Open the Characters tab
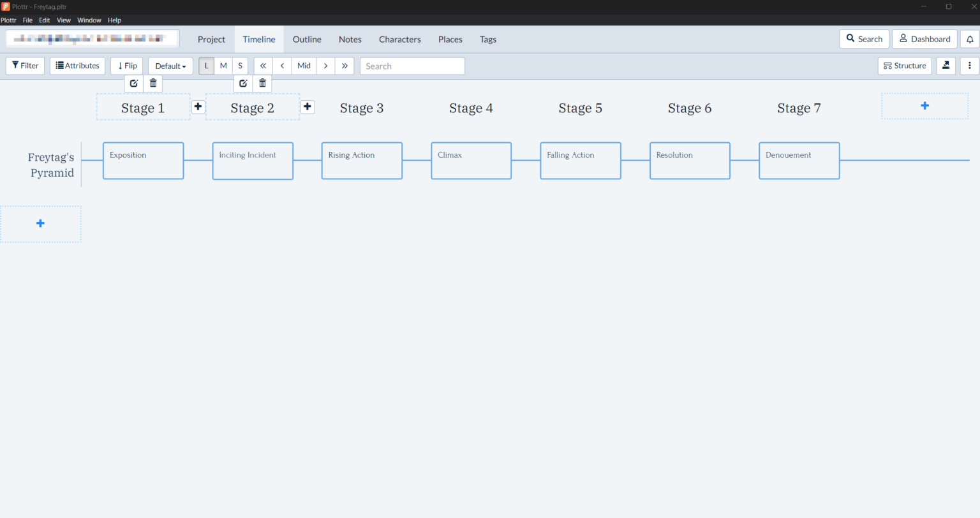 [399, 40]
